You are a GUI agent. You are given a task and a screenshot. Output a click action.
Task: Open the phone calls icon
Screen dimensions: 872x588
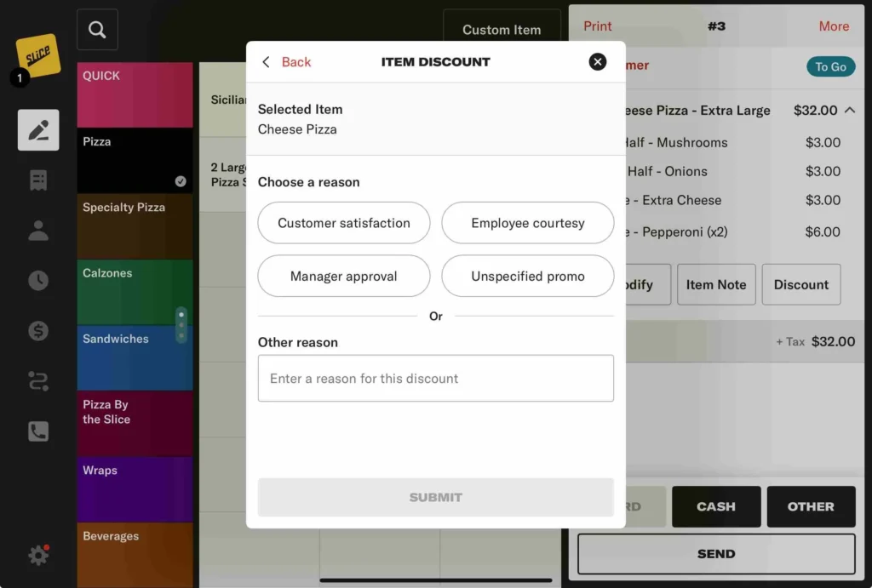coord(38,431)
